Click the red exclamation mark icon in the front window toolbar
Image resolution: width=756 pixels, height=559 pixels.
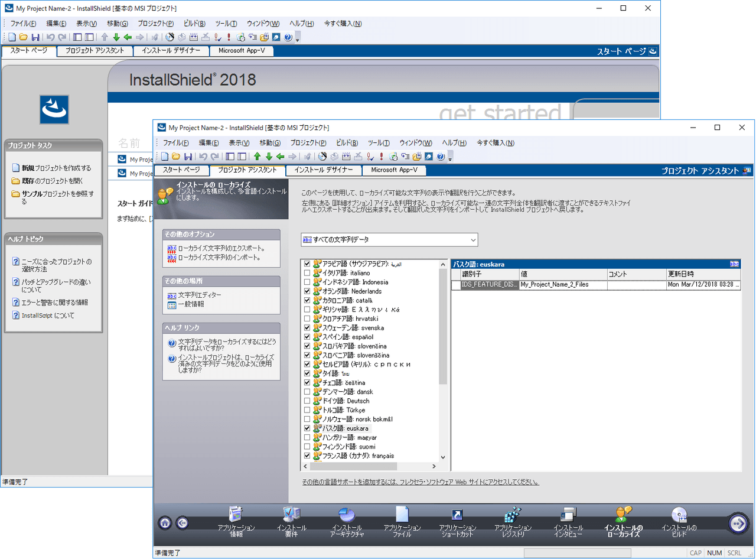click(382, 157)
